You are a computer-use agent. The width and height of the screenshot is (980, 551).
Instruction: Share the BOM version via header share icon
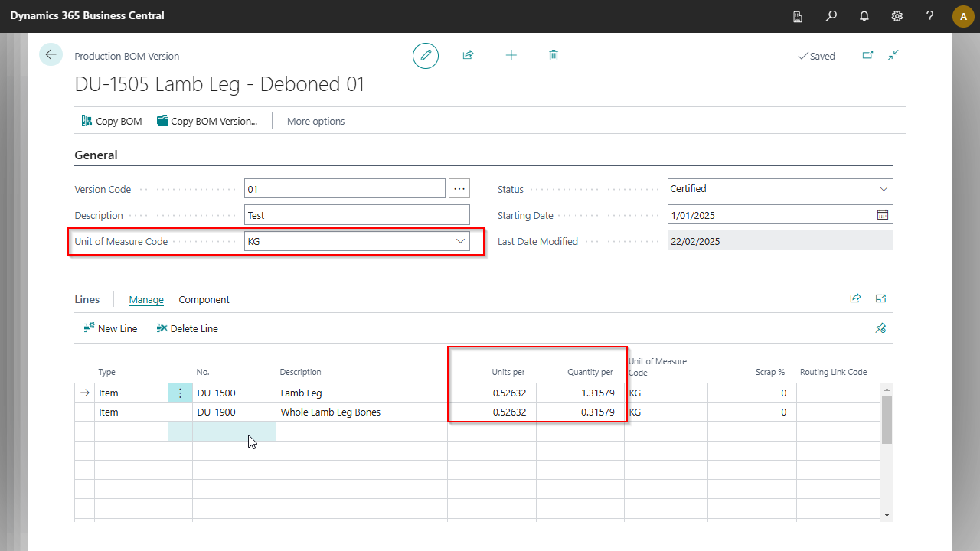468,55
